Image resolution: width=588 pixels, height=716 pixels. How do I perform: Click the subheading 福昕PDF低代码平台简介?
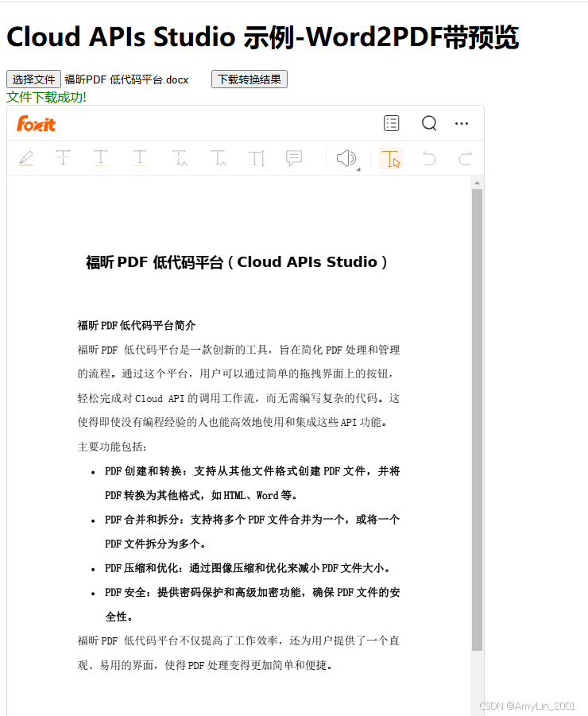(137, 326)
